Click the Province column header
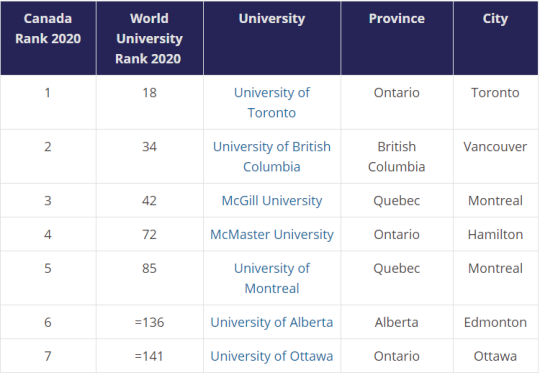This screenshot has width=540, height=373. pos(397,38)
